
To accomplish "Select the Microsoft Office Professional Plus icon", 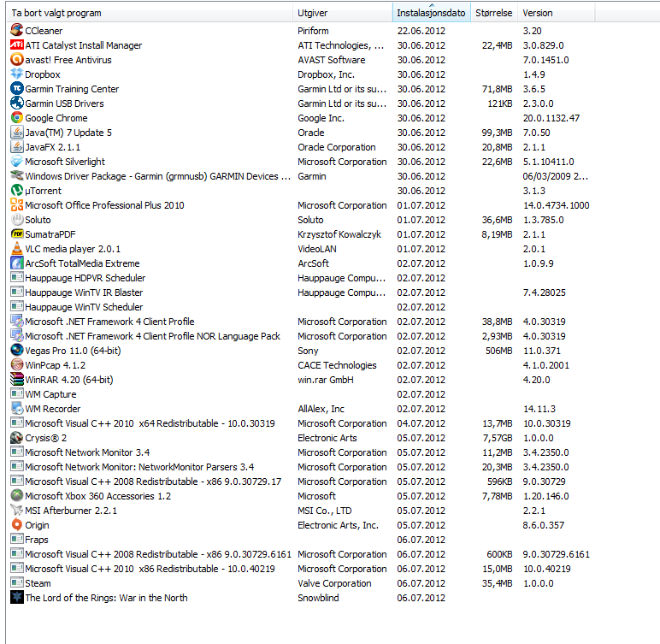I will [x=17, y=204].
